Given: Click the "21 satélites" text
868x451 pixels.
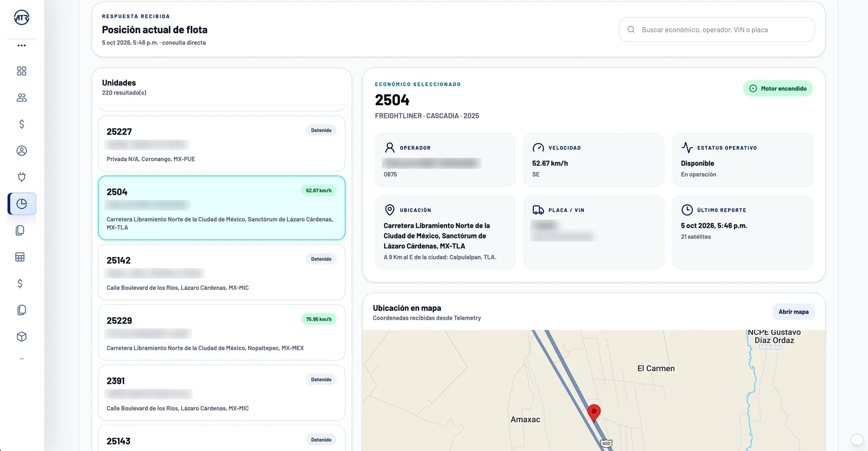Looking at the screenshot, I should (695, 237).
